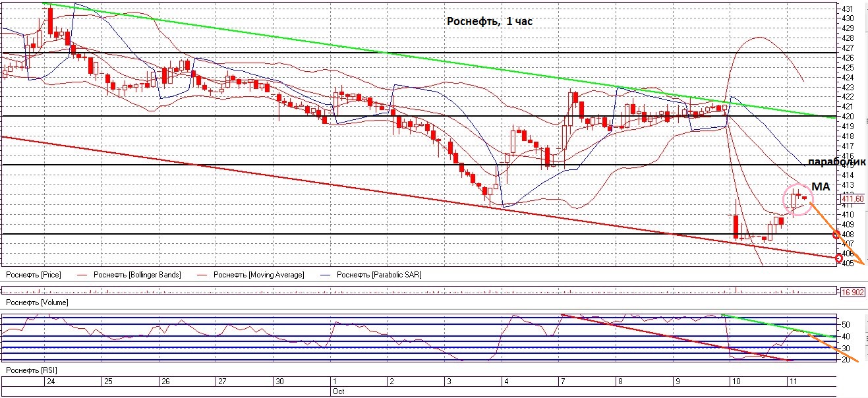The width and height of the screenshot is (868, 398).
Task: Click date label 8 on time axis
Action: (x=619, y=382)
